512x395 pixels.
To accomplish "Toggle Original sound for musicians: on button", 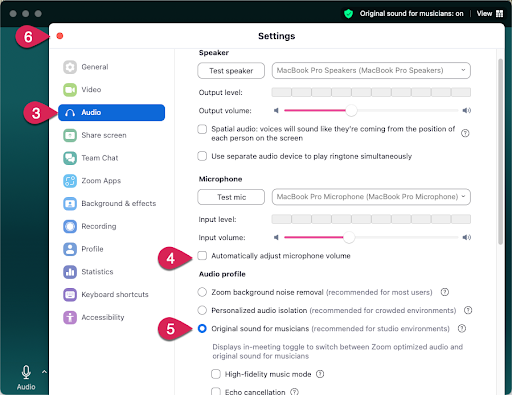I will pos(411,14).
